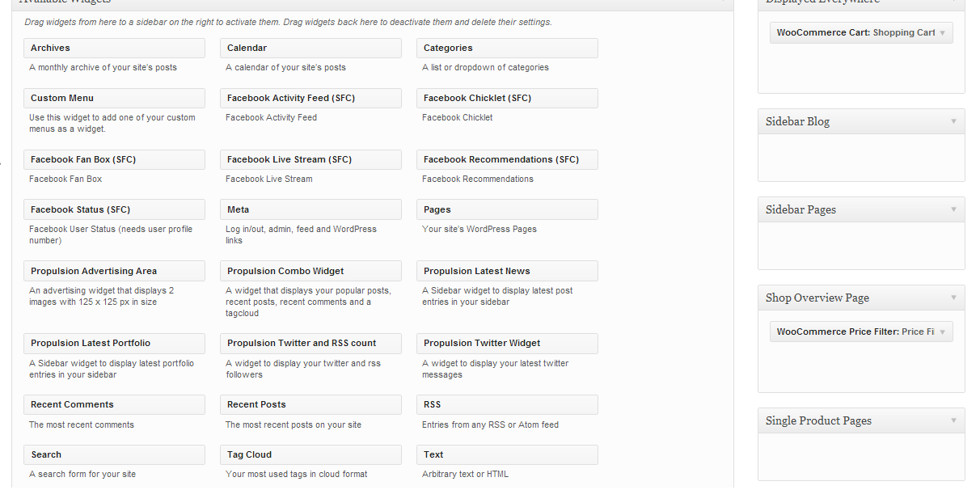Collapse the Shop Overview Page panel arrow
Viewport: 980px width, 490px height.
click(x=953, y=298)
